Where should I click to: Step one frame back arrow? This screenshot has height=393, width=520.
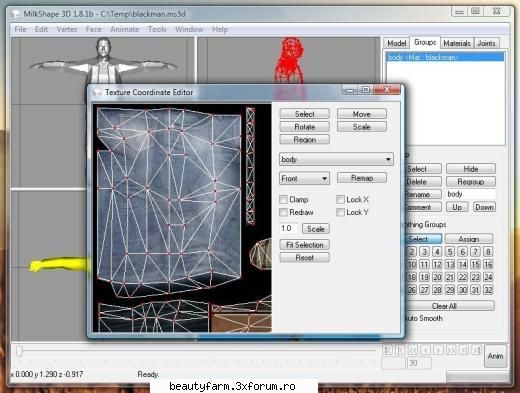click(426, 350)
